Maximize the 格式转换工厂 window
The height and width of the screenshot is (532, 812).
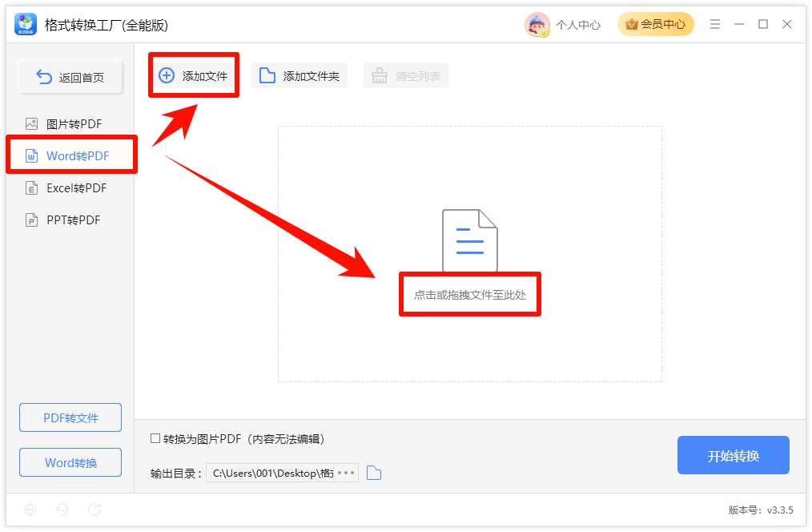pos(763,24)
